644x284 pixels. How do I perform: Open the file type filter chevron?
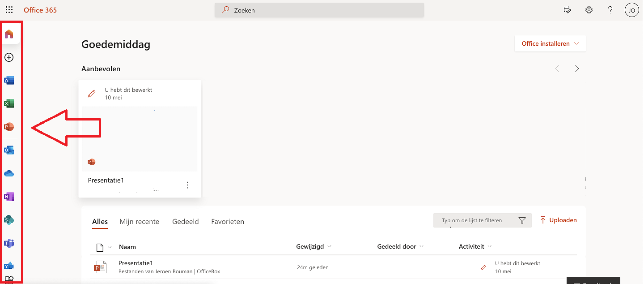pyautogui.click(x=110, y=247)
